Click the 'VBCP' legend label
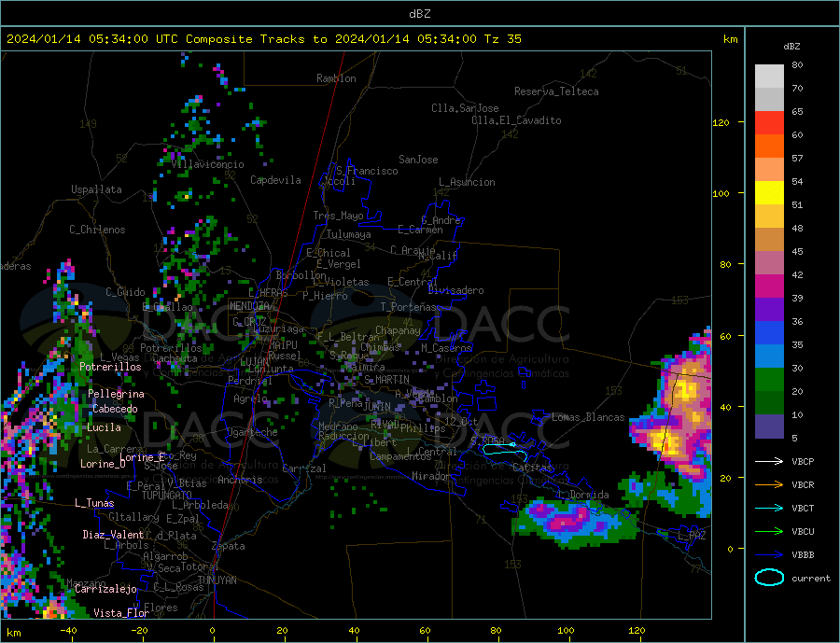Screen dimensions: 840x643 [x=803, y=461]
